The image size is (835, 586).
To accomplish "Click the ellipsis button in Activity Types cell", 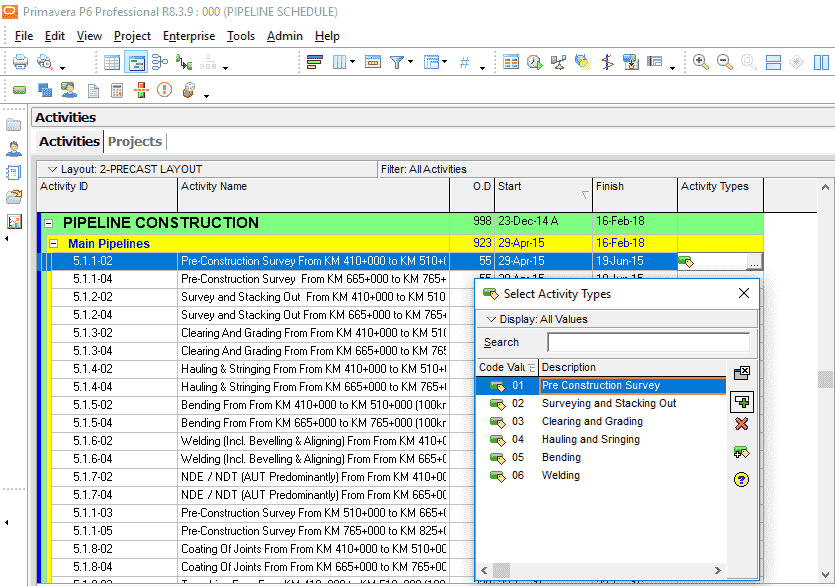I will point(754,262).
